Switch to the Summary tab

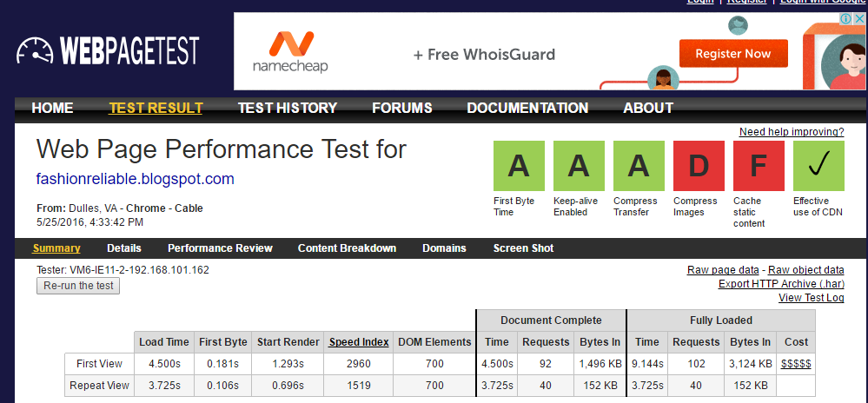[x=56, y=248]
